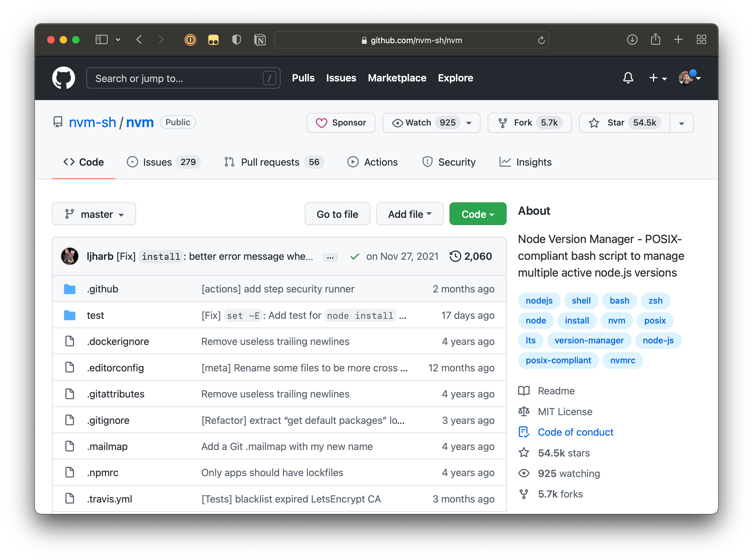Image resolution: width=753 pixels, height=560 pixels.
Task: Click the 1Password extension icon
Action: 190,40
